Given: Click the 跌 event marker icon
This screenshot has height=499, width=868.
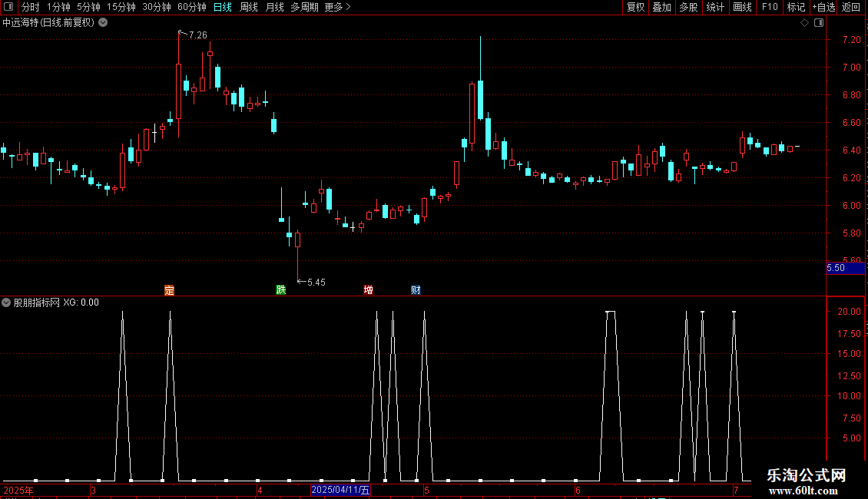Looking at the screenshot, I should click(280, 290).
